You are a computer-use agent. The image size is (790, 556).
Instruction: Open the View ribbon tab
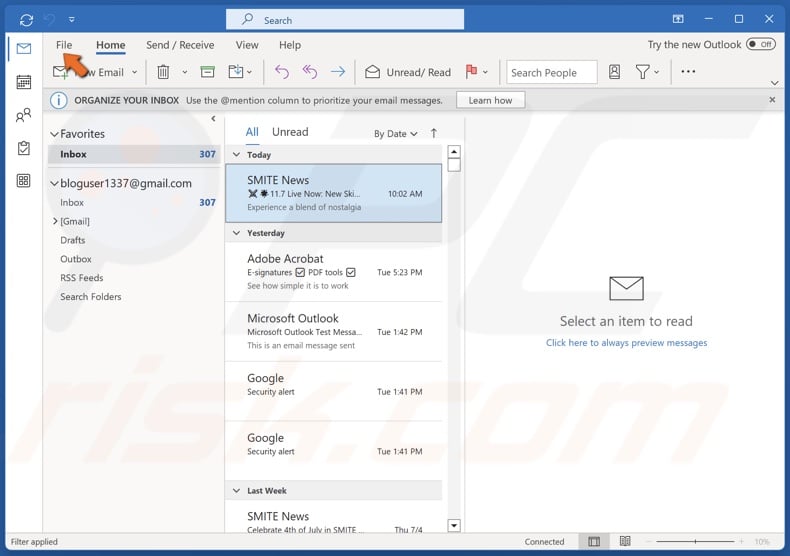coord(247,45)
